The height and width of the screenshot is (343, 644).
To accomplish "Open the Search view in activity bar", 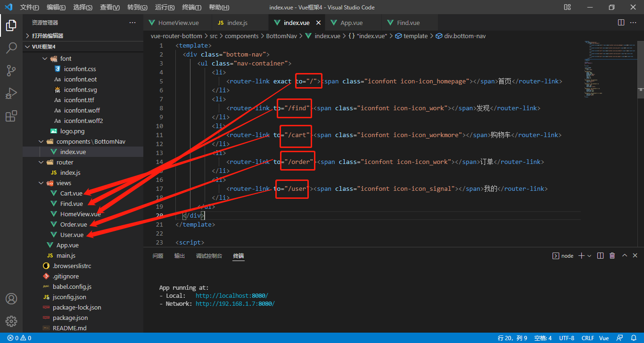I will 11,48.
